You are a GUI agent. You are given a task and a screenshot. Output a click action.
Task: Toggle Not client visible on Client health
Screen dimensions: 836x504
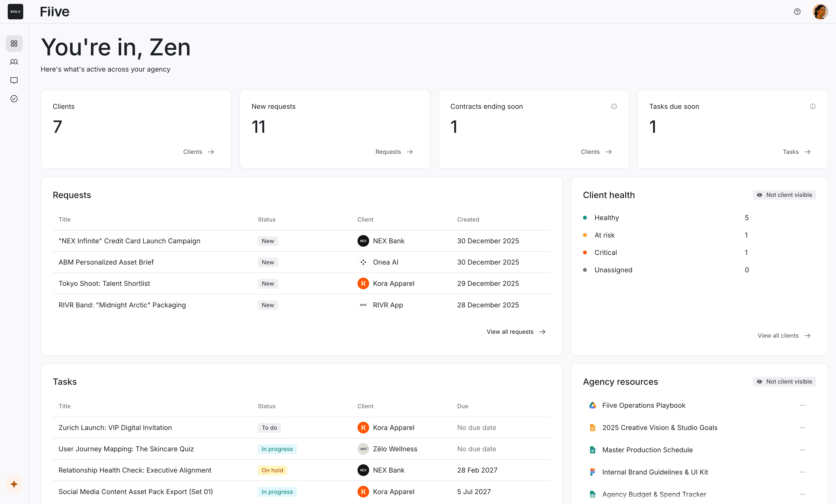pos(784,195)
